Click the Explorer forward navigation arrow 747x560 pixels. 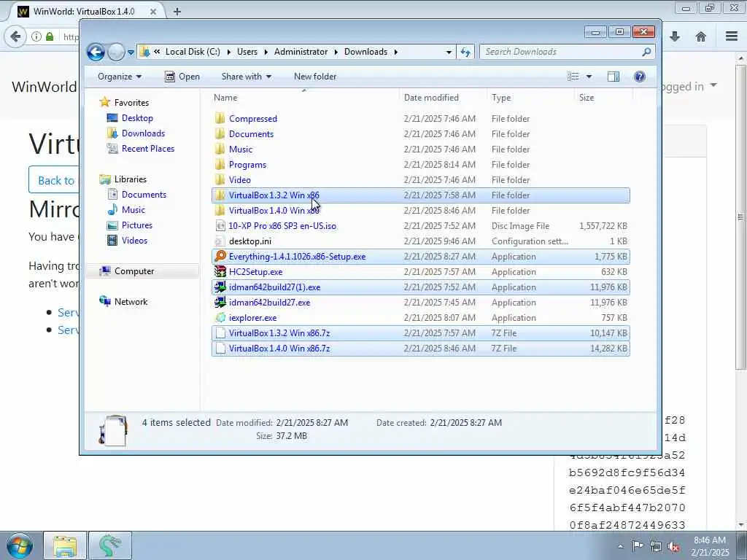coord(116,52)
